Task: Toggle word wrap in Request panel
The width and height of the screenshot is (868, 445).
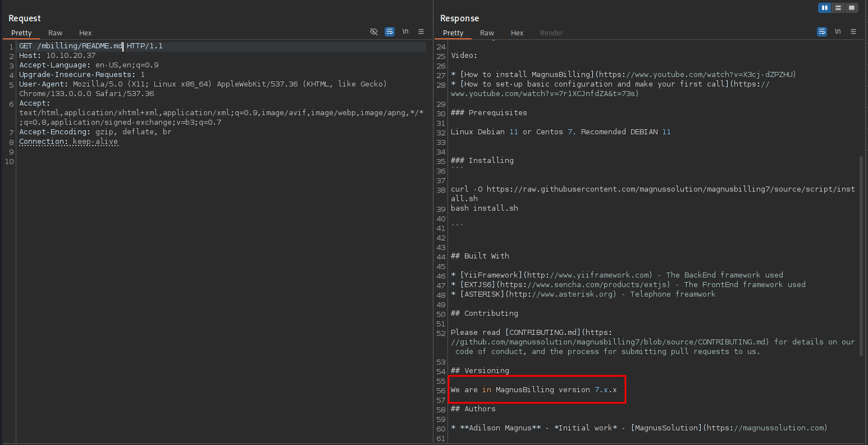Action: tap(390, 32)
